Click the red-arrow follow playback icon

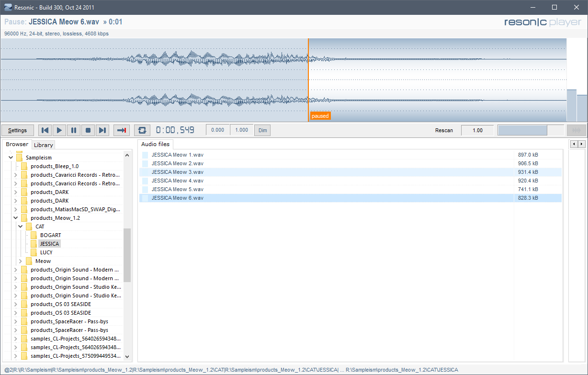click(x=122, y=130)
